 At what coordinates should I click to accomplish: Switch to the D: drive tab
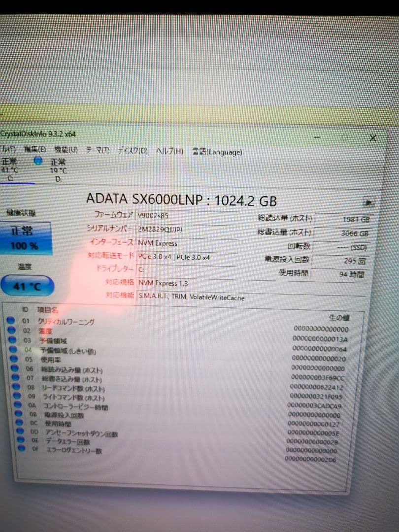coord(59,170)
